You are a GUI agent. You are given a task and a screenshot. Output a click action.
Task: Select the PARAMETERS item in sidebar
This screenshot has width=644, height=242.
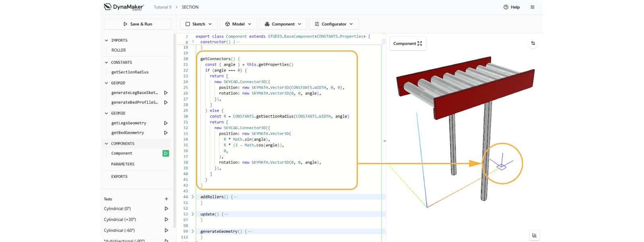pyautogui.click(x=123, y=164)
